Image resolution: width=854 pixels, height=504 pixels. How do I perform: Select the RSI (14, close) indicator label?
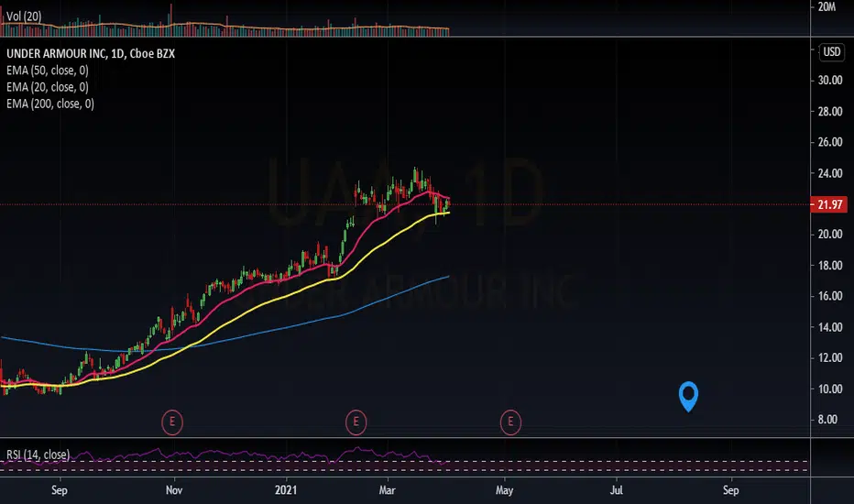(38, 455)
